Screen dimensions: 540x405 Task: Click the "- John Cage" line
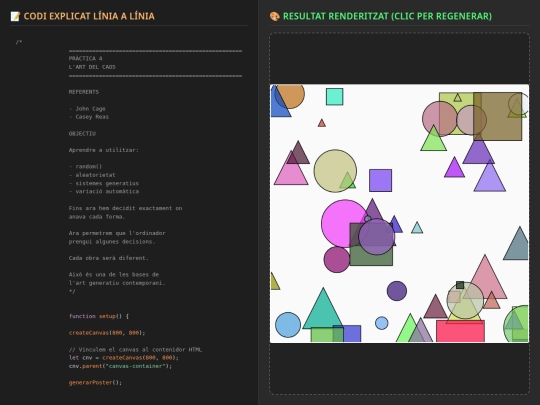click(87, 108)
